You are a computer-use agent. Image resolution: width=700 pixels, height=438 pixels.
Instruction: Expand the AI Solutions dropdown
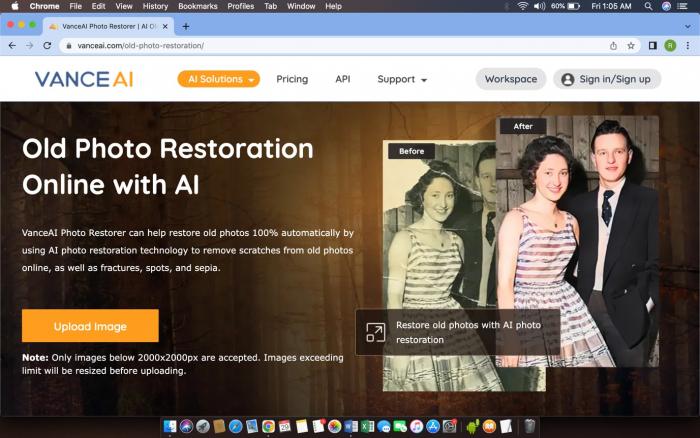tap(219, 79)
